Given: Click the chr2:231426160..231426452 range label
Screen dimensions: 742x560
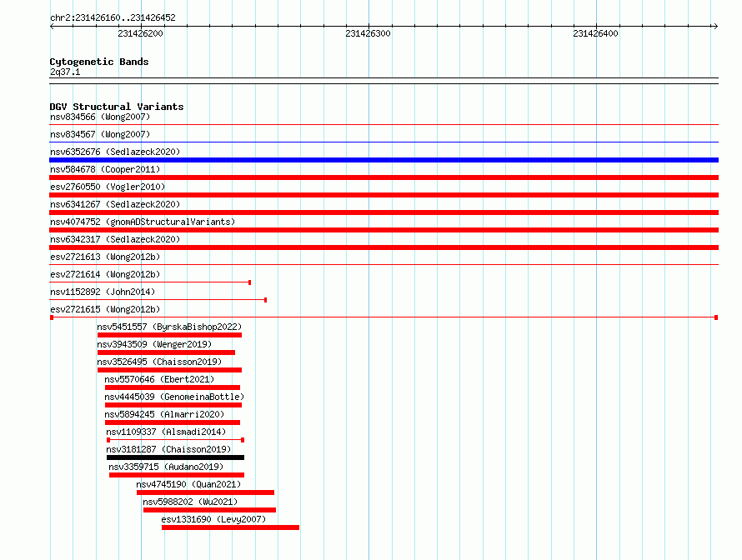Looking at the screenshot, I should [113, 17].
